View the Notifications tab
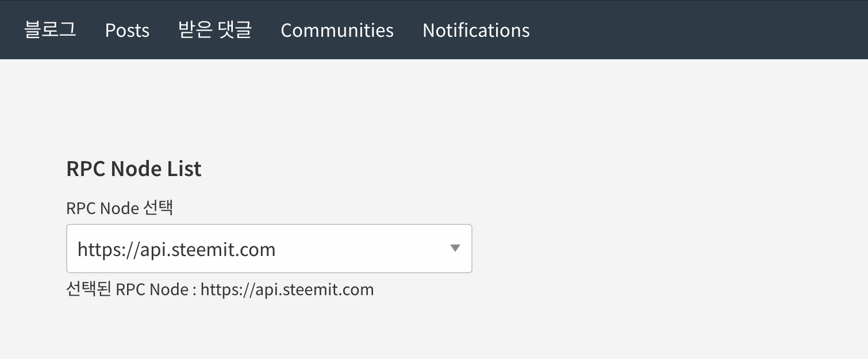 (476, 30)
